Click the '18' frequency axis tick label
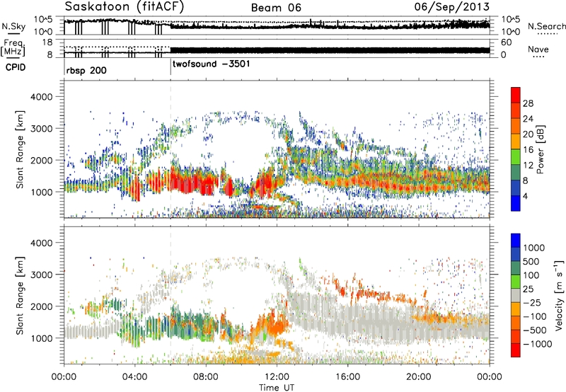Image resolution: width=566 pixels, height=392 pixels. click(x=47, y=42)
